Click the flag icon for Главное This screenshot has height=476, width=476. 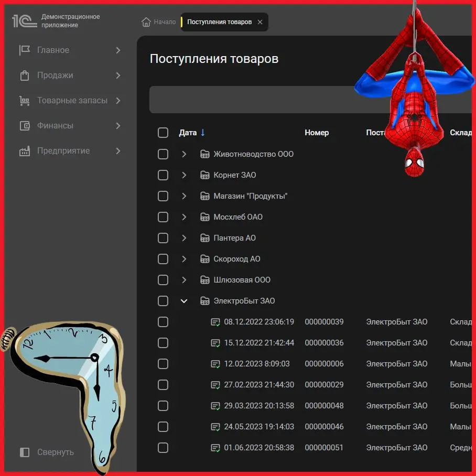[x=24, y=50]
